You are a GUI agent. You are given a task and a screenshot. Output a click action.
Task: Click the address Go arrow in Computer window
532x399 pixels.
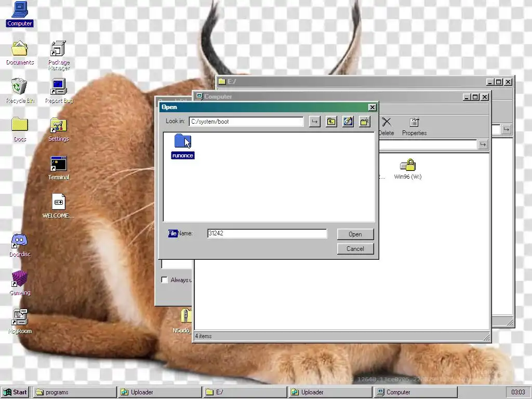(483, 144)
